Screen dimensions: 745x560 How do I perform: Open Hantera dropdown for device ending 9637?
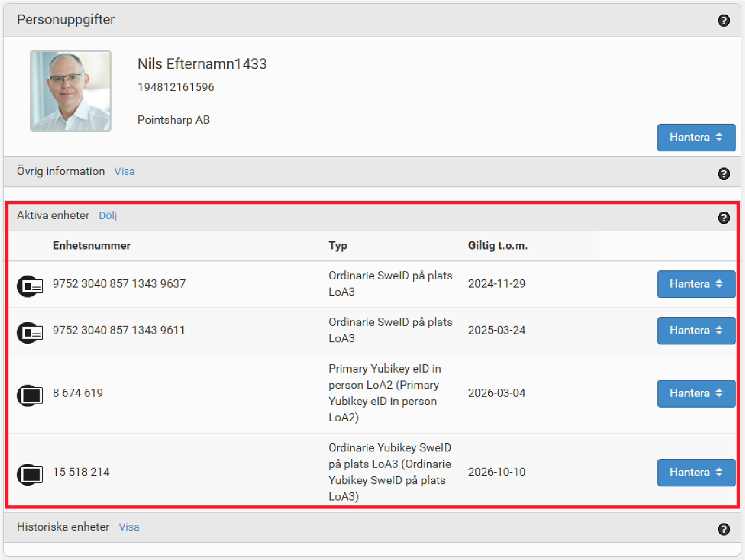[x=695, y=284]
